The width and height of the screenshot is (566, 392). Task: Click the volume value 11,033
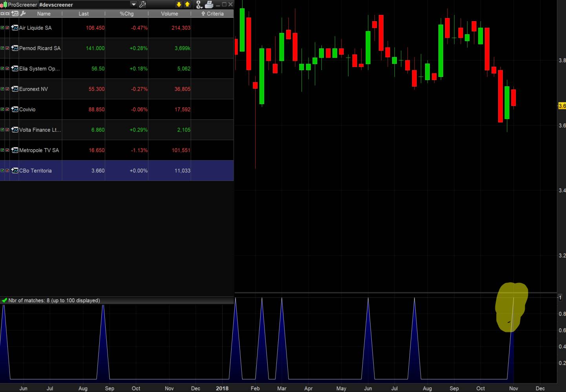183,171
